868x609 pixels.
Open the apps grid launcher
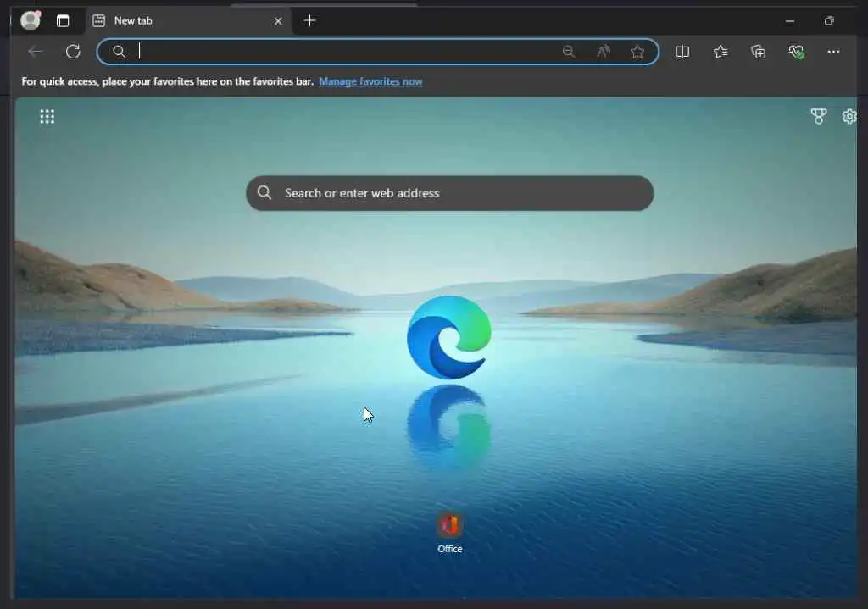[x=47, y=116]
